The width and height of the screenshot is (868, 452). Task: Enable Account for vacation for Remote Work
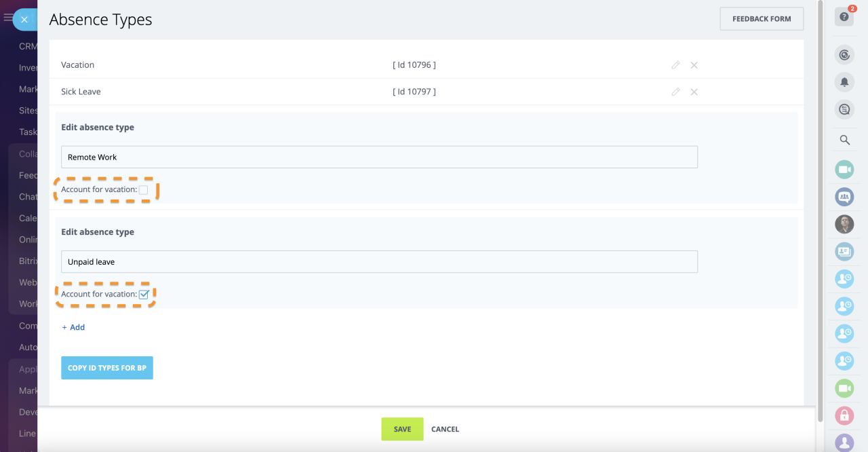click(x=143, y=190)
